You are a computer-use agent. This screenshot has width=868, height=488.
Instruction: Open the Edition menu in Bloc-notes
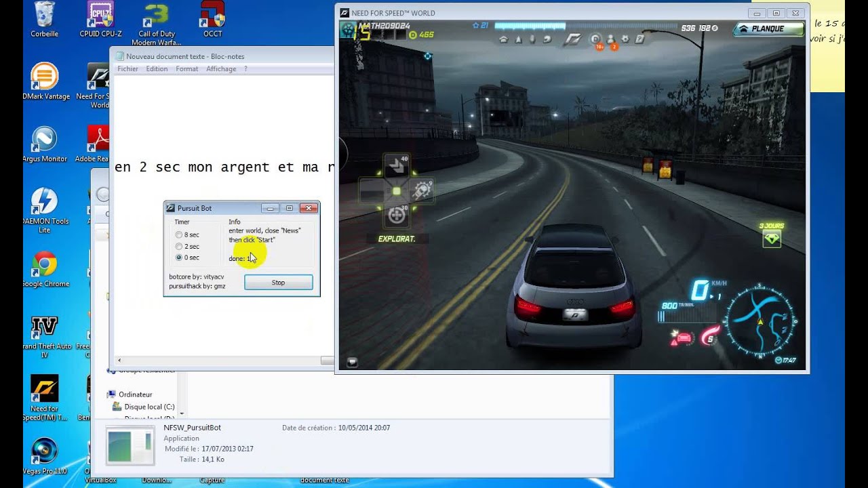point(157,69)
